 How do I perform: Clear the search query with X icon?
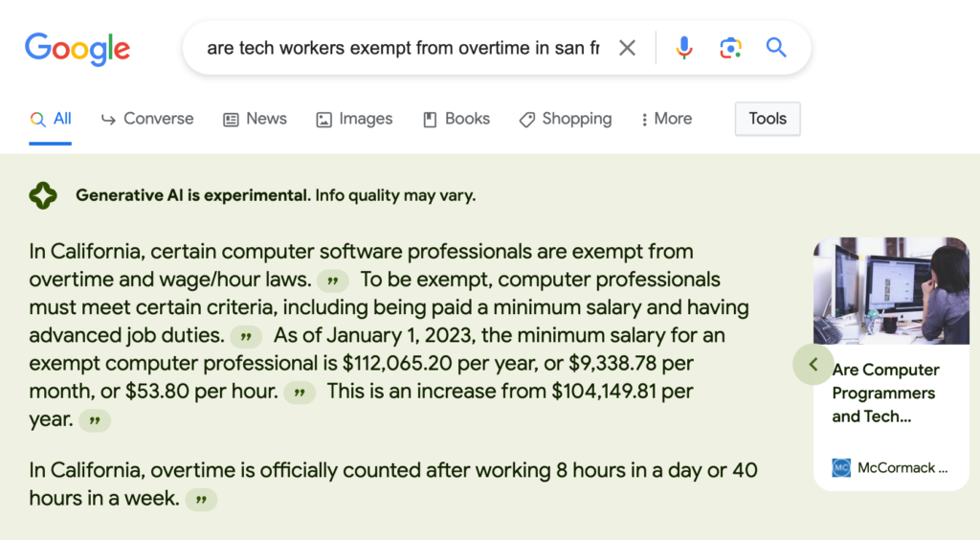(x=627, y=48)
